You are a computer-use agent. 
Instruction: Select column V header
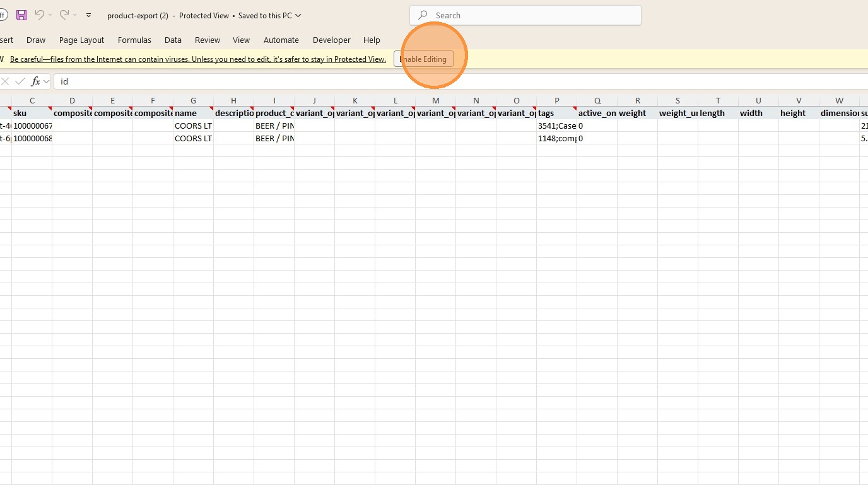point(799,100)
